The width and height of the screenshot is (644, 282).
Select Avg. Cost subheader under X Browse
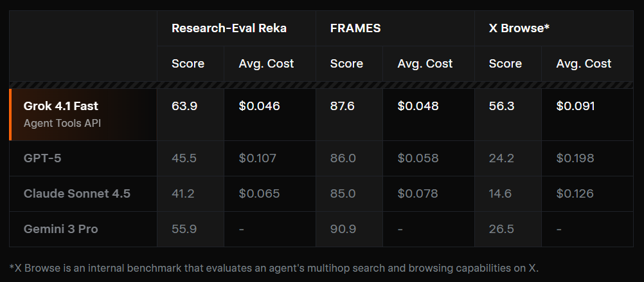click(x=584, y=64)
